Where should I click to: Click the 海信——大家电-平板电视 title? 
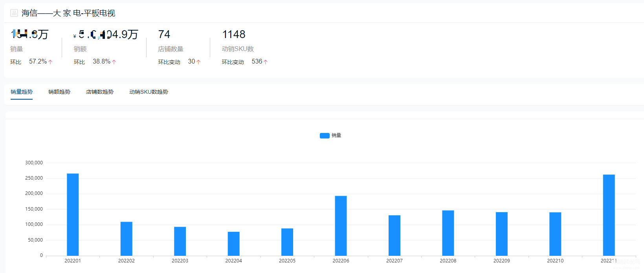pos(68,13)
